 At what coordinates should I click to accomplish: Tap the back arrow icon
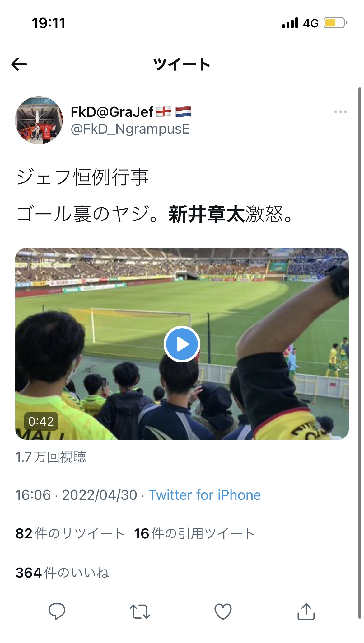[x=19, y=64]
